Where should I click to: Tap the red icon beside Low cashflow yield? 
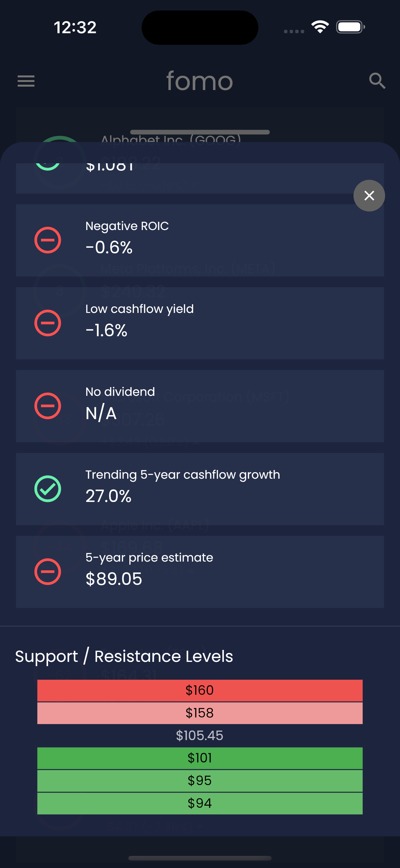pos(47,323)
